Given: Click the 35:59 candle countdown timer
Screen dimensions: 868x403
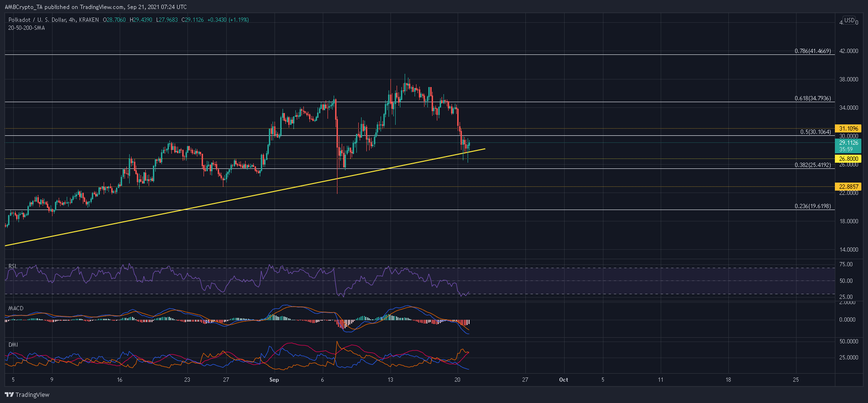Looking at the screenshot, I should coord(846,149).
